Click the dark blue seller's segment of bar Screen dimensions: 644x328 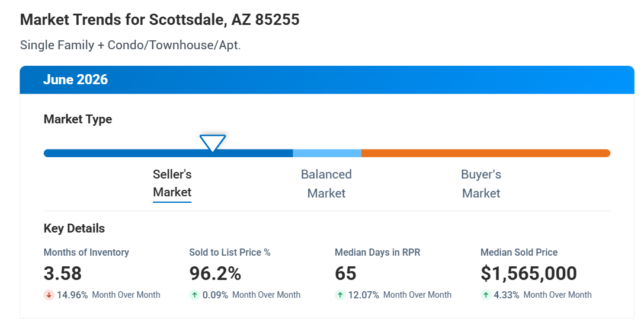pos(168,153)
